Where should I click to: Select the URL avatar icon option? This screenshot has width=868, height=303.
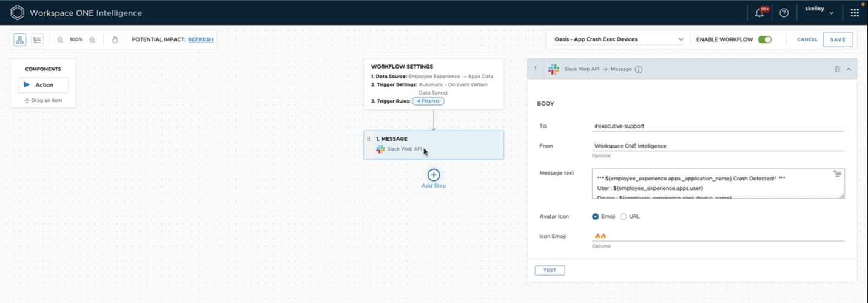click(x=624, y=217)
